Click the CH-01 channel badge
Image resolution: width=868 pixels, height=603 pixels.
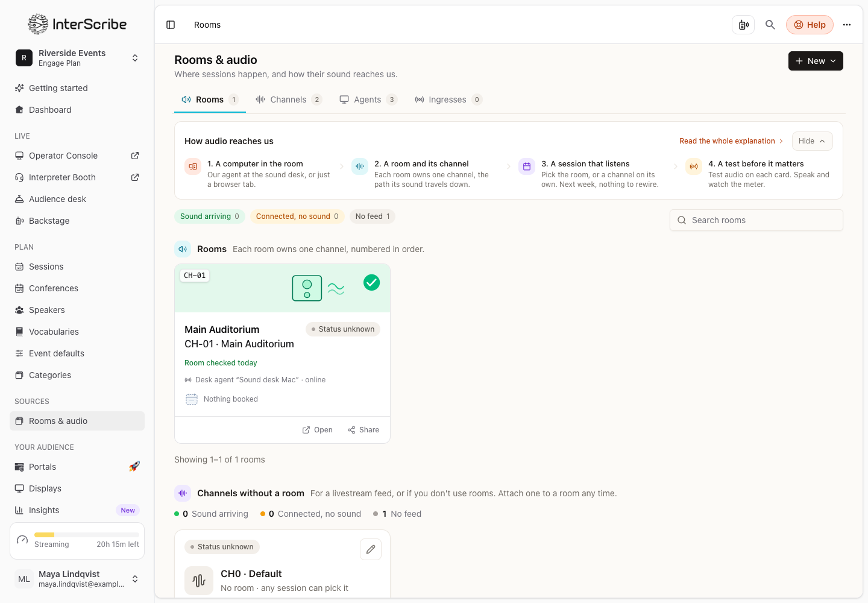click(195, 276)
